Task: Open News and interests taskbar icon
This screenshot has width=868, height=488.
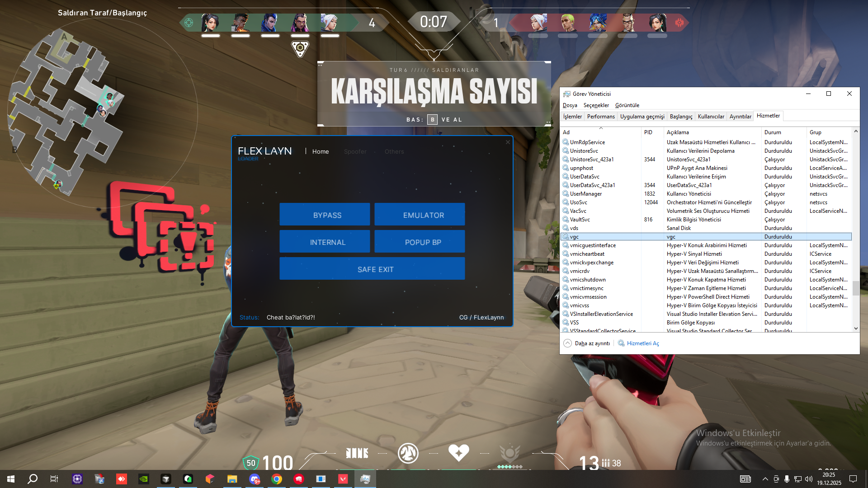Action: pos(745,479)
